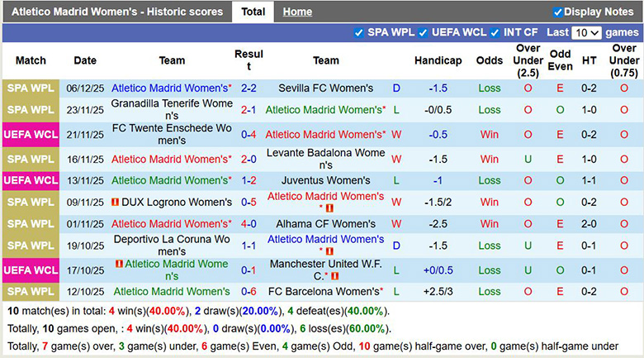Open the Last games count dropdown
This screenshot has height=358, width=644.
pos(586,33)
